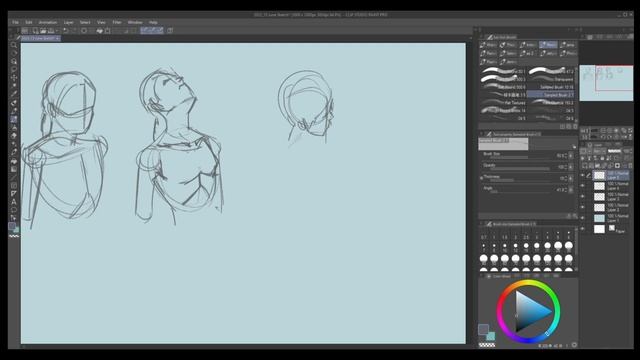Click the transparent color swatch

[487, 345]
